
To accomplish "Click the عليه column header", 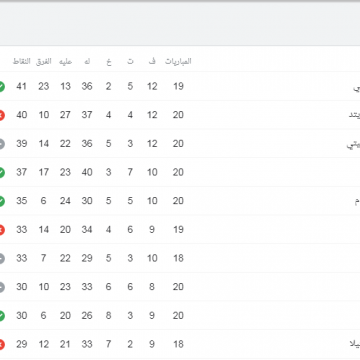I will 65,62.
